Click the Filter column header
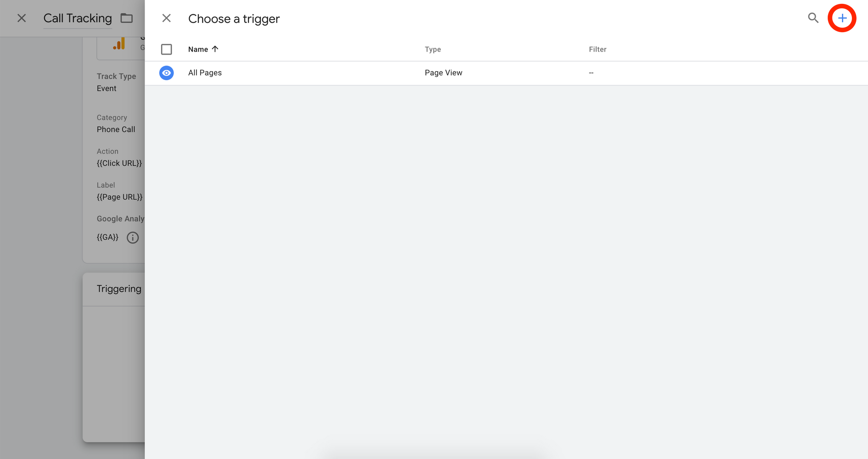Viewport: 868px width, 459px height. [598, 49]
